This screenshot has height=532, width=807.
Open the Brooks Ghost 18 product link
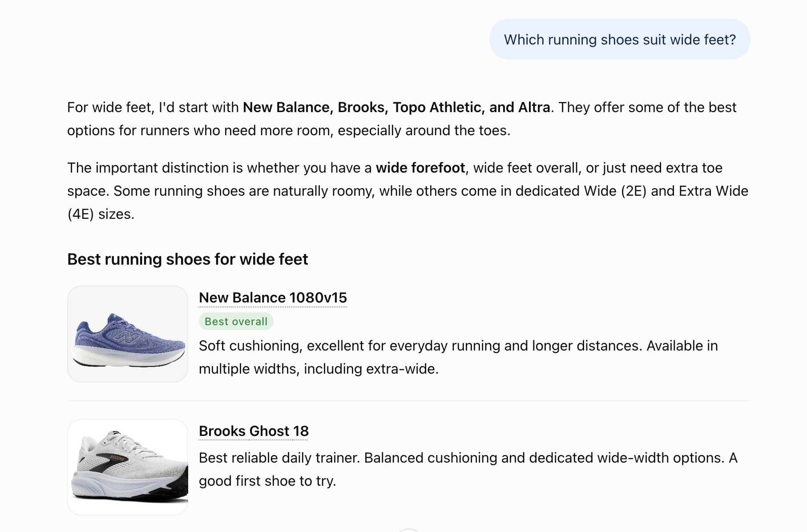pos(254,431)
